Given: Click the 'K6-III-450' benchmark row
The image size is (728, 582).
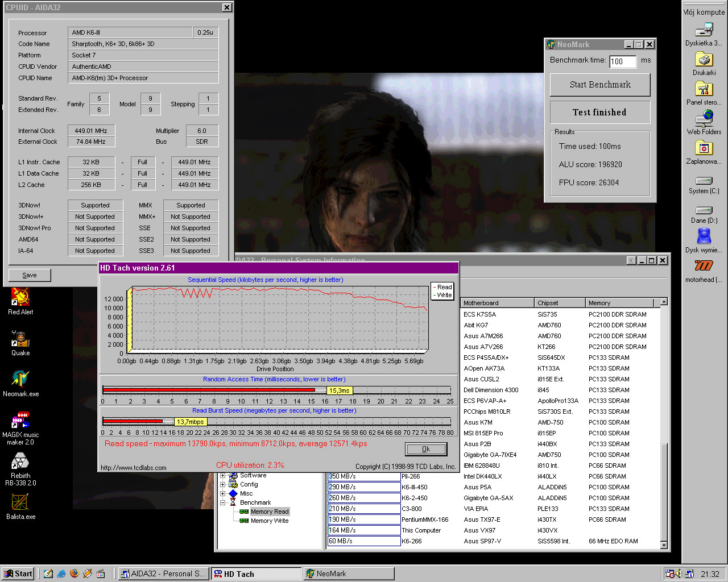Looking at the screenshot, I should (x=494, y=487).
